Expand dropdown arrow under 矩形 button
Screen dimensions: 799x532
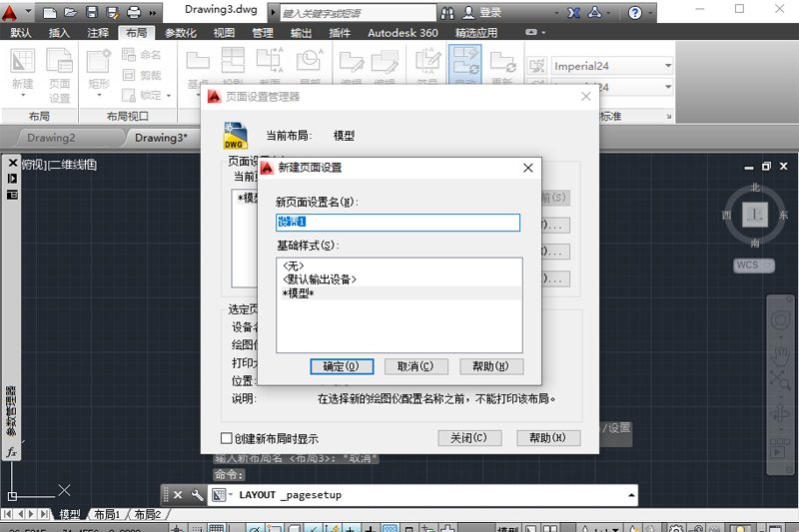click(99, 96)
